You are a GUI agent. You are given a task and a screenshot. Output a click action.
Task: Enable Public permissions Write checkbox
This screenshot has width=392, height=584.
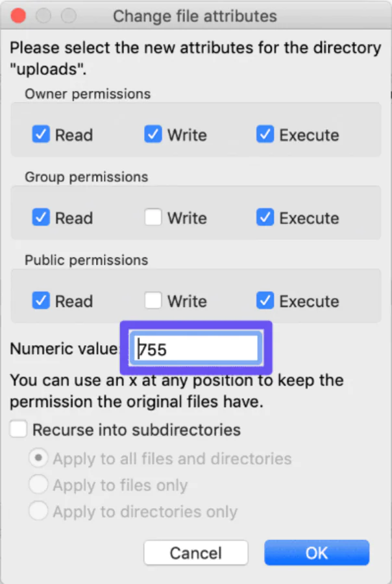153,300
